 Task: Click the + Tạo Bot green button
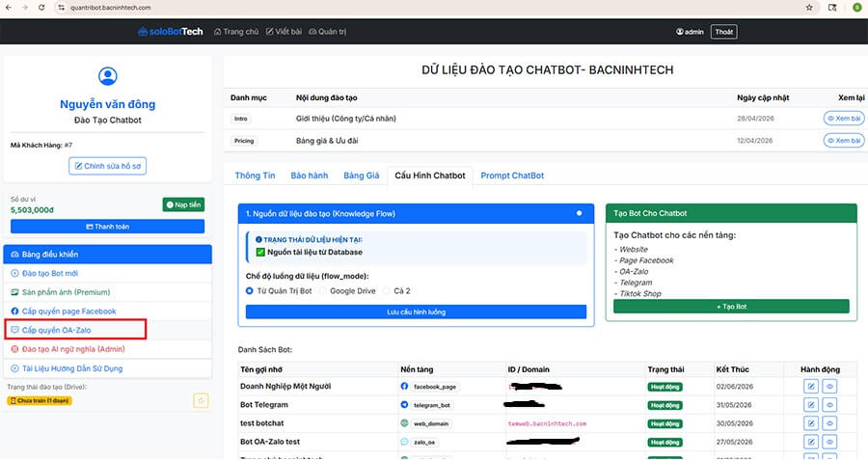pos(731,307)
